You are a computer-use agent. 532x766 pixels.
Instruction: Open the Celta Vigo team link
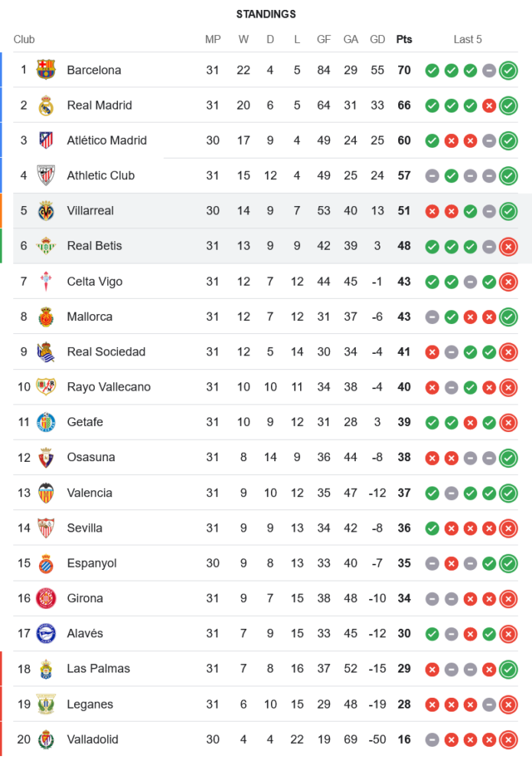[94, 281]
